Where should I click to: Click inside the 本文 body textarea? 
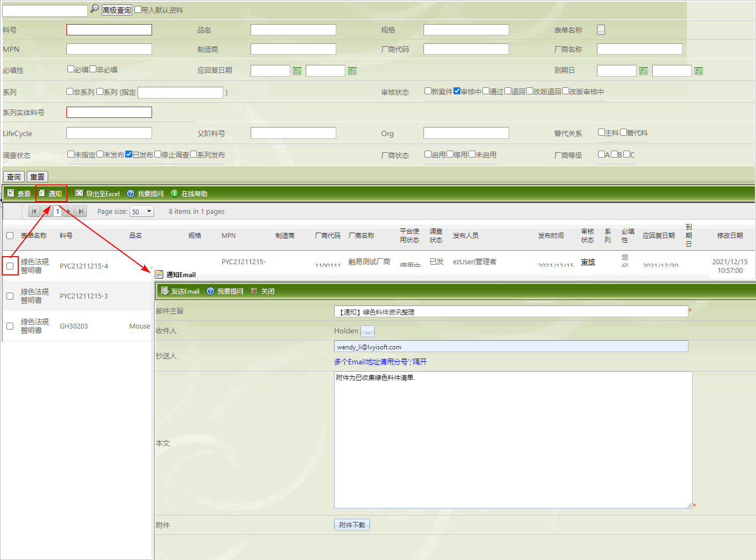point(513,440)
